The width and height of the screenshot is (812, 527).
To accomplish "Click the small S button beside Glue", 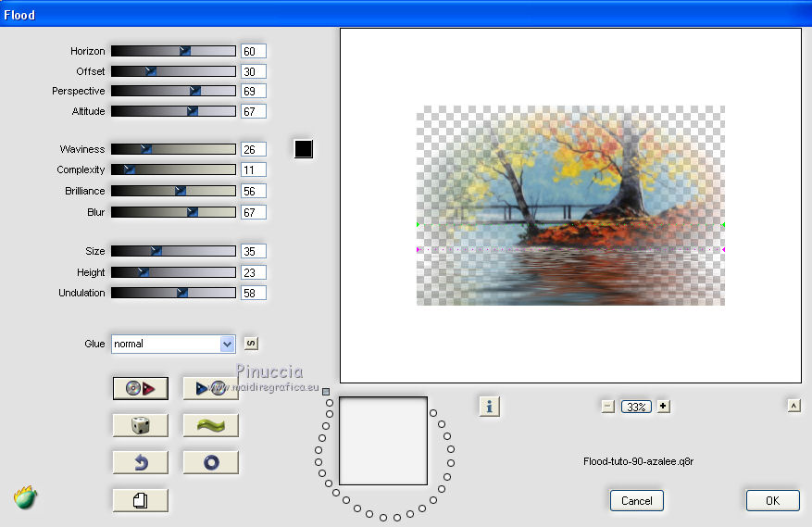I will pyautogui.click(x=251, y=344).
